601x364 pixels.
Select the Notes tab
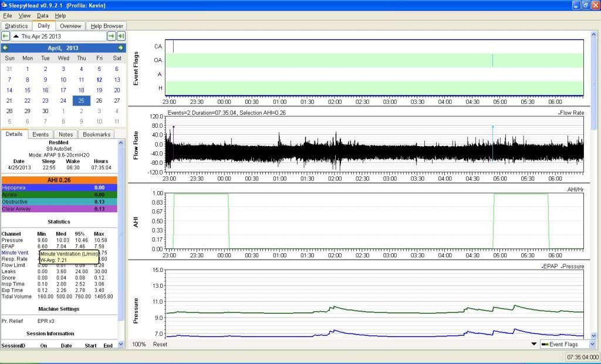pos(66,134)
